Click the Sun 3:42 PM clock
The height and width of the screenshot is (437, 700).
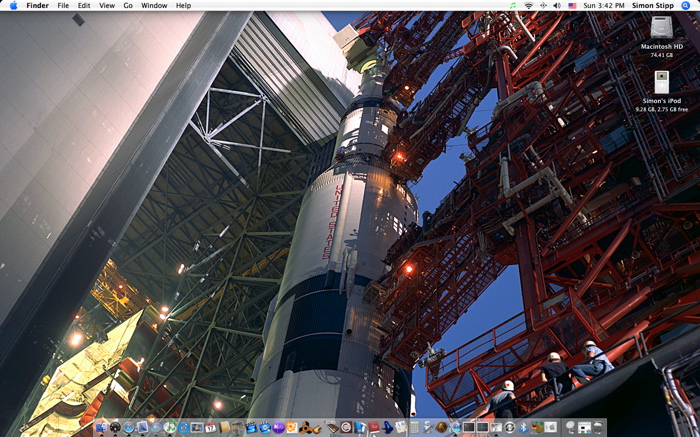coord(603,5)
